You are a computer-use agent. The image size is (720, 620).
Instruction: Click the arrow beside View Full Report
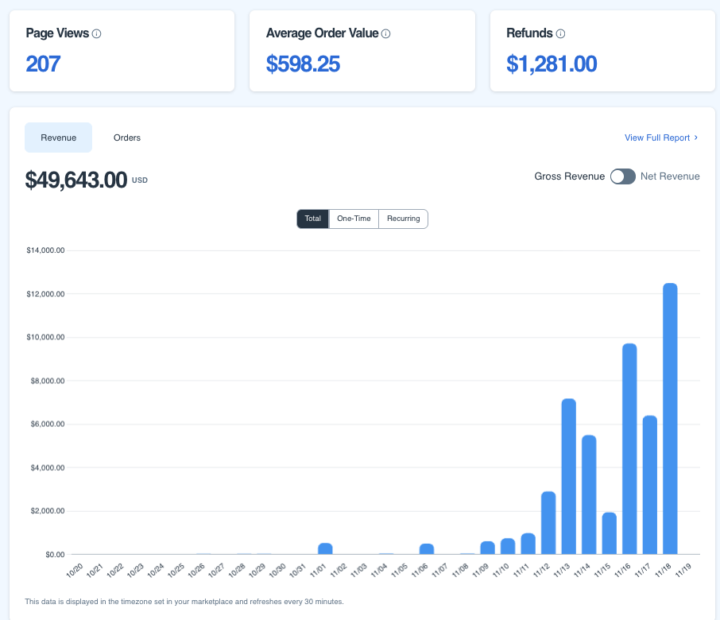coord(696,138)
